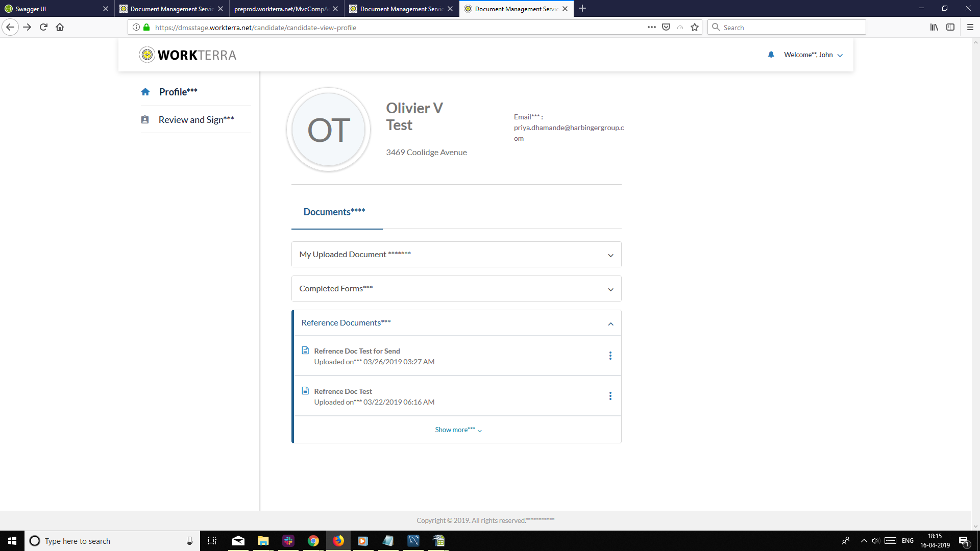Open Review and Sign in the sidebar
The height and width of the screenshot is (551, 980).
pos(195,119)
